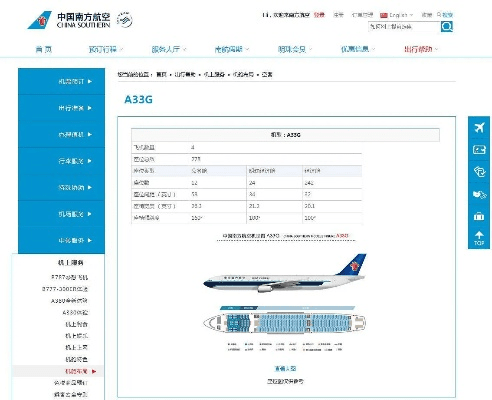Expand the 预订行程 navigation menu
Image resolution: width=492 pixels, height=400 pixels.
pos(106,49)
